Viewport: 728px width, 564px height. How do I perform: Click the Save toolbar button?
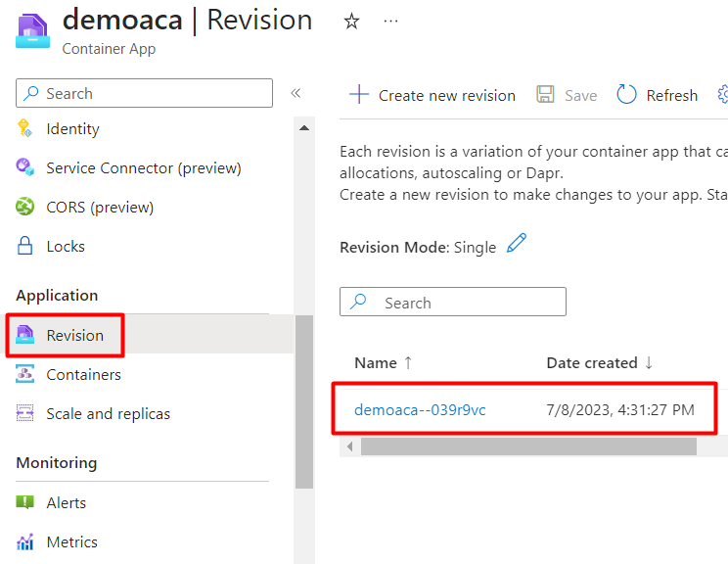pyautogui.click(x=567, y=95)
